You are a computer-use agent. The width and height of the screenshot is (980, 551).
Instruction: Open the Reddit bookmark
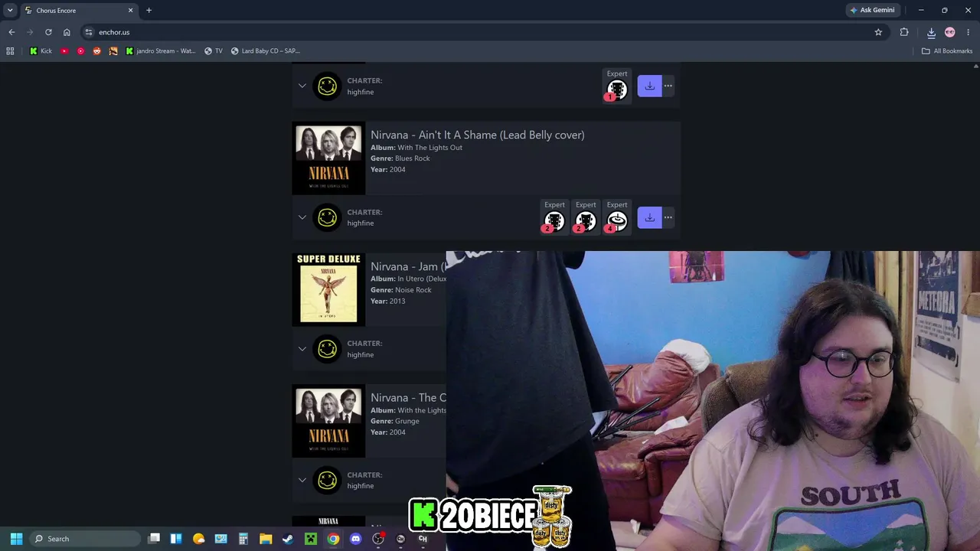(96, 51)
